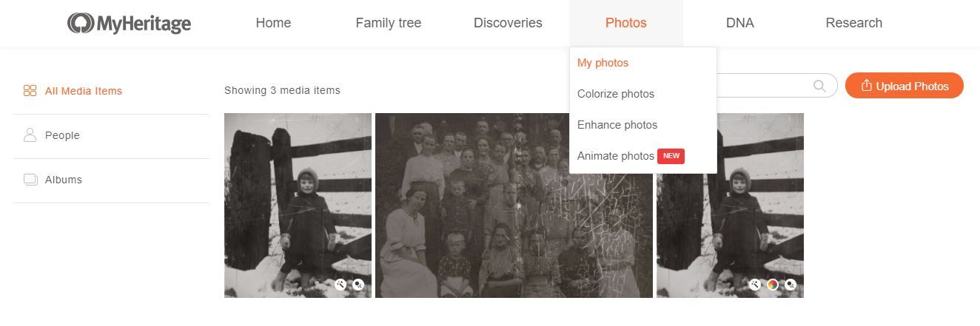This screenshot has width=980, height=326.
Task: Open the DNA navigation item
Action: coord(740,23)
